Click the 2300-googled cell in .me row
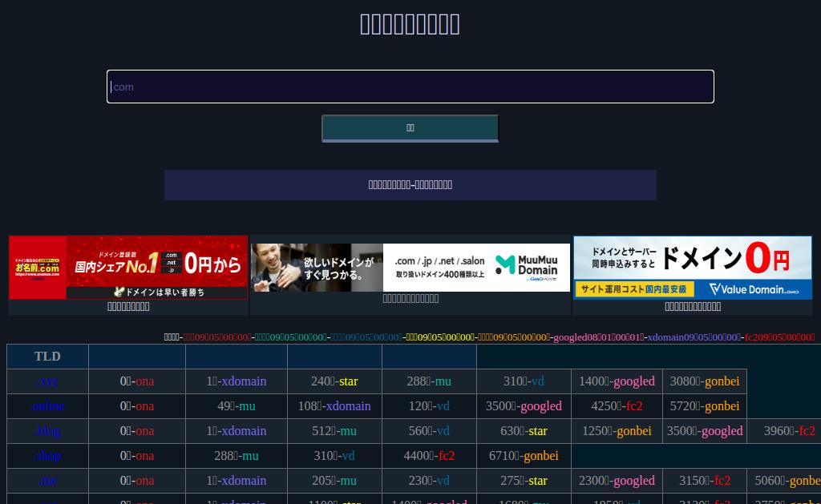Viewport: 821px width, 504px height. coord(617,481)
